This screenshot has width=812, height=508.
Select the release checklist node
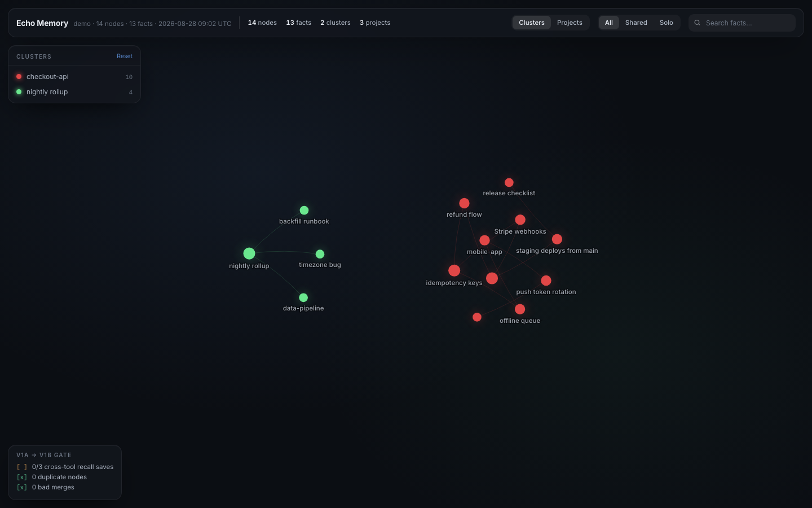coord(509,182)
